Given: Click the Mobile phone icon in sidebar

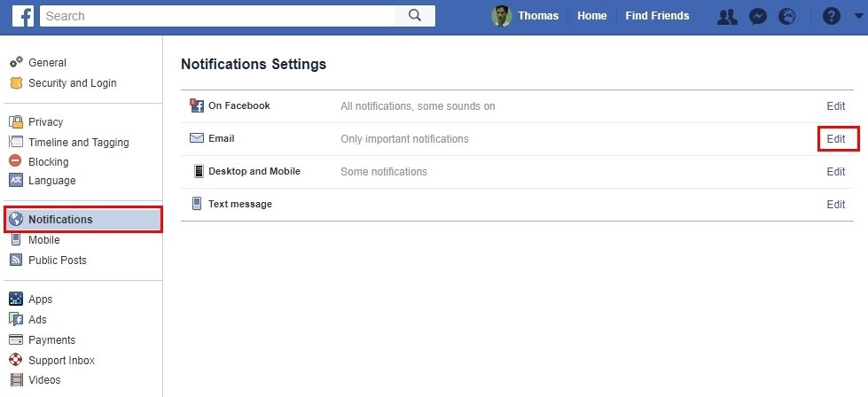Looking at the screenshot, I should [16, 239].
